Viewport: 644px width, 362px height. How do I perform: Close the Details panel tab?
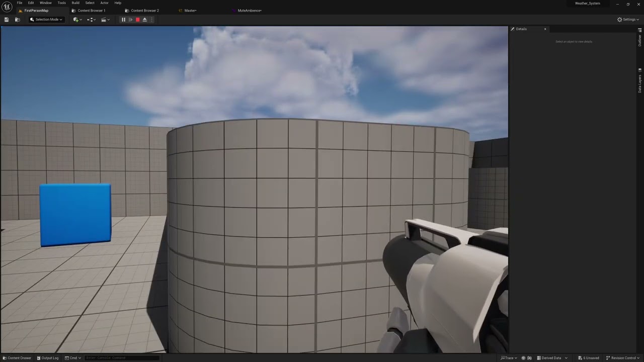tap(545, 29)
